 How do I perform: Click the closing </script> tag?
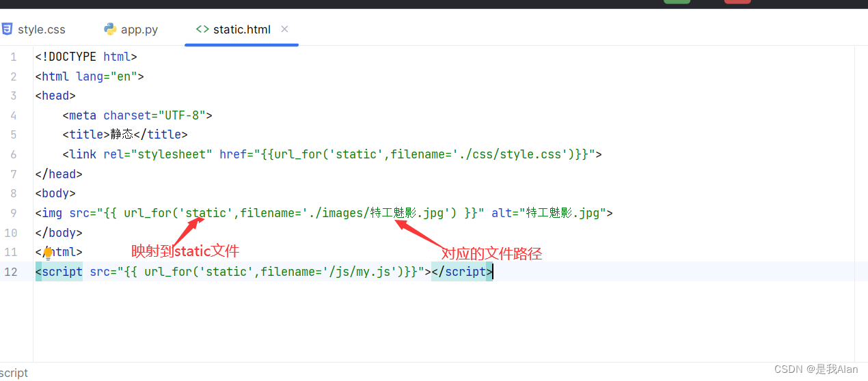[x=462, y=272]
